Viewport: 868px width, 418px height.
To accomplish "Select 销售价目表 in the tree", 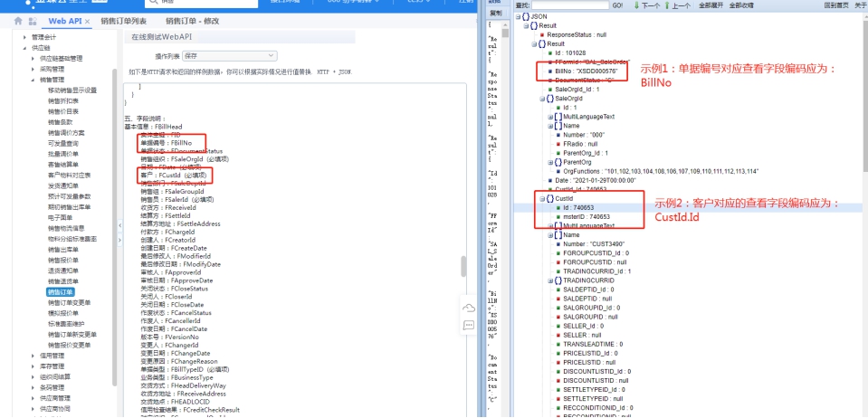I will click(63, 111).
